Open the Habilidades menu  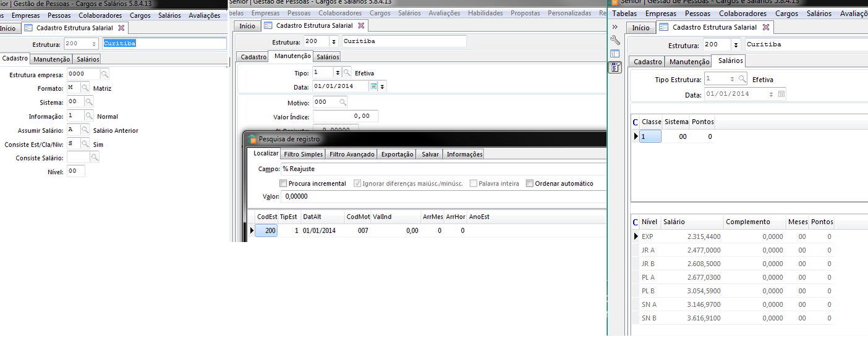485,12
